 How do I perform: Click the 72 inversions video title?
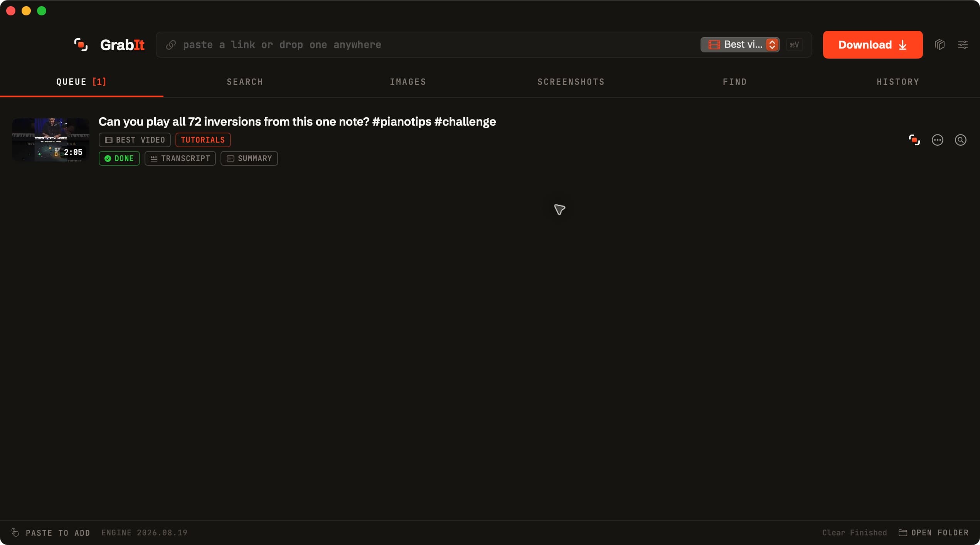tap(297, 121)
